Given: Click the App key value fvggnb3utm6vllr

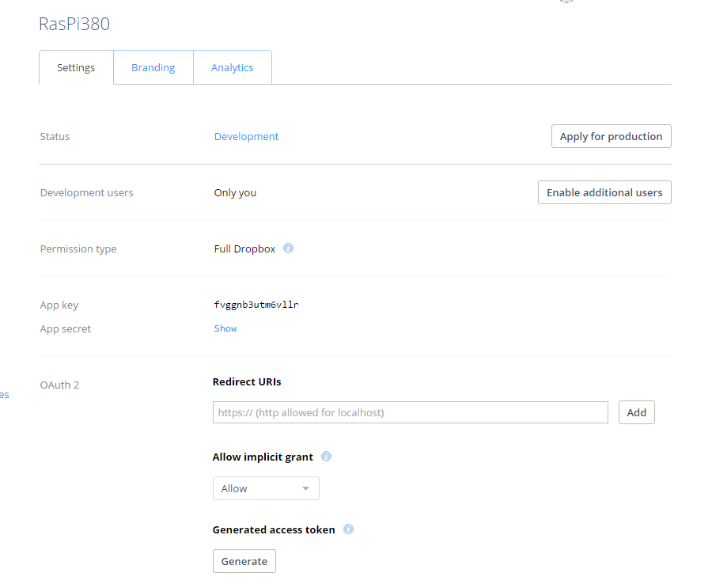Looking at the screenshot, I should pyautogui.click(x=256, y=305).
